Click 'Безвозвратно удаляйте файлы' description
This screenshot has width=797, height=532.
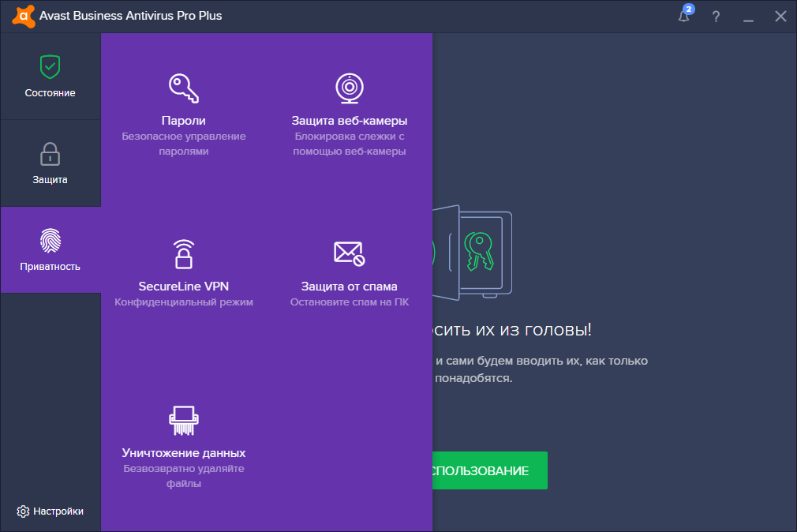pyautogui.click(x=184, y=475)
